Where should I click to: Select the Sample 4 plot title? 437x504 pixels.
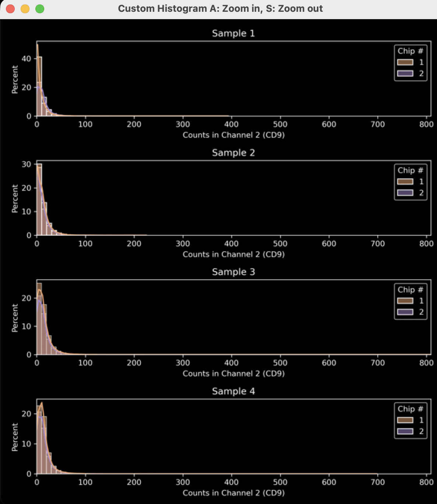pos(233,391)
